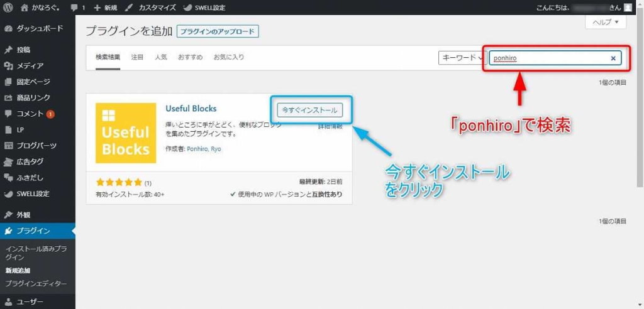This screenshot has height=309, width=644.
Task: Open the site home icon かなろぐ
Action: pyautogui.click(x=25, y=8)
